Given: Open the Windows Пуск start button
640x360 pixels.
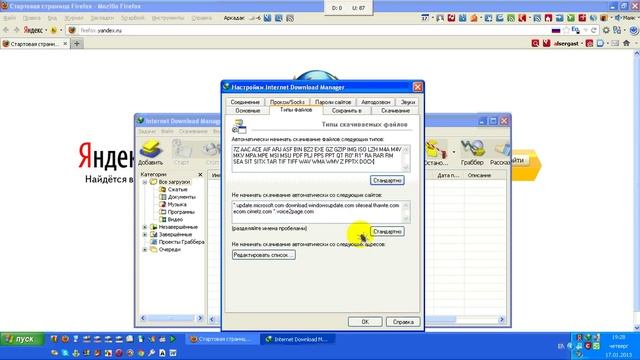Looking at the screenshot, I should [x=21, y=339].
